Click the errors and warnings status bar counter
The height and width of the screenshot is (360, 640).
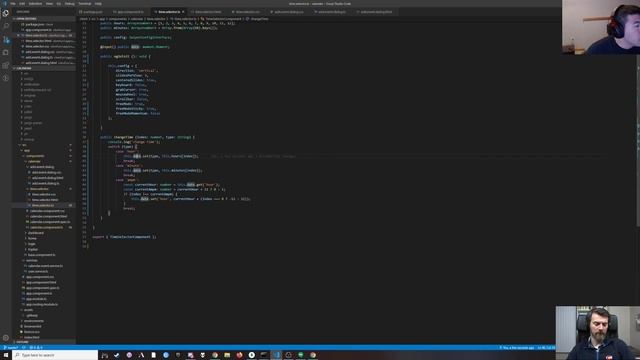[36, 348]
